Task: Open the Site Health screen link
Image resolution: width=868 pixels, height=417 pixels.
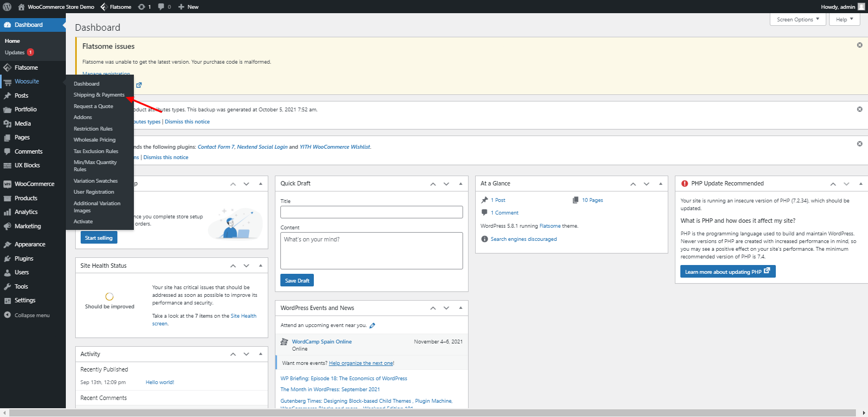Action: [204, 320]
